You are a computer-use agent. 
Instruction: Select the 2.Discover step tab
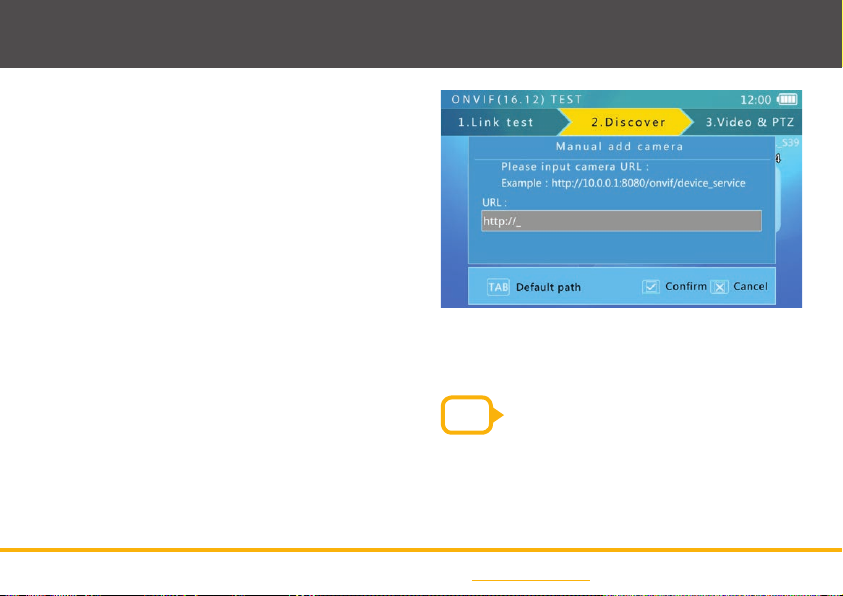pyautogui.click(x=628, y=122)
